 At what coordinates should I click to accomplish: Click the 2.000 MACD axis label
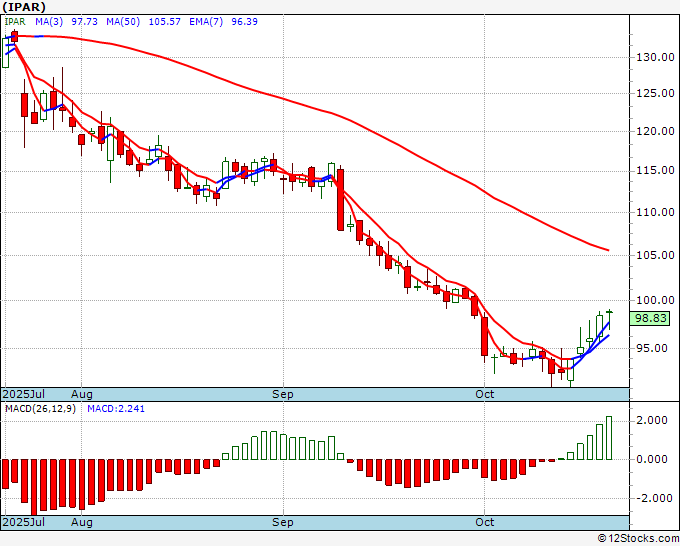click(652, 420)
